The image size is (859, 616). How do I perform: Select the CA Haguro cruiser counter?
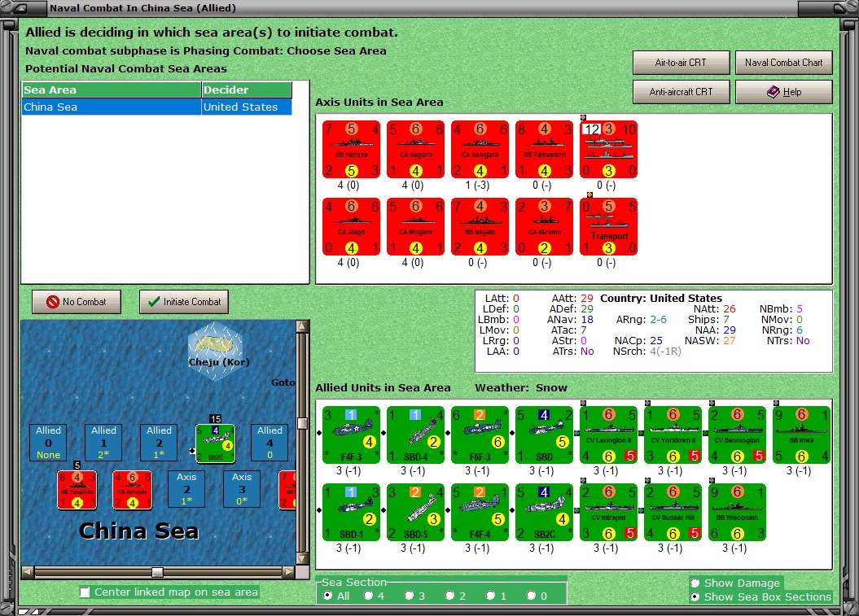415,150
